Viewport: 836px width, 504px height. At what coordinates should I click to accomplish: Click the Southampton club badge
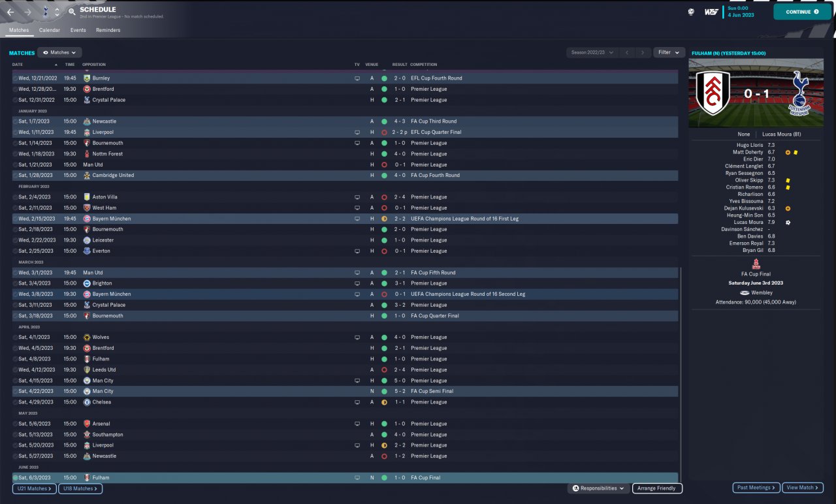coord(87,435)
